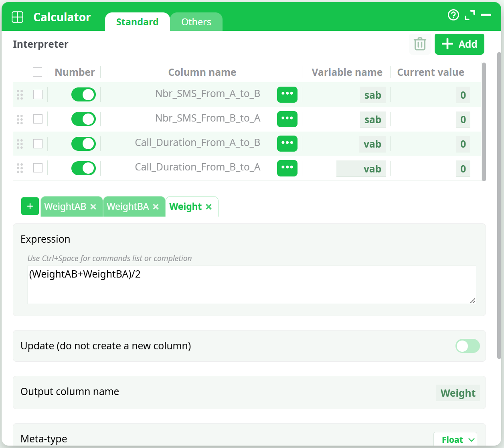This screenshot has width=504, height=448.
Task: Close the WeightBA expression tab
Action: (156, 207)
